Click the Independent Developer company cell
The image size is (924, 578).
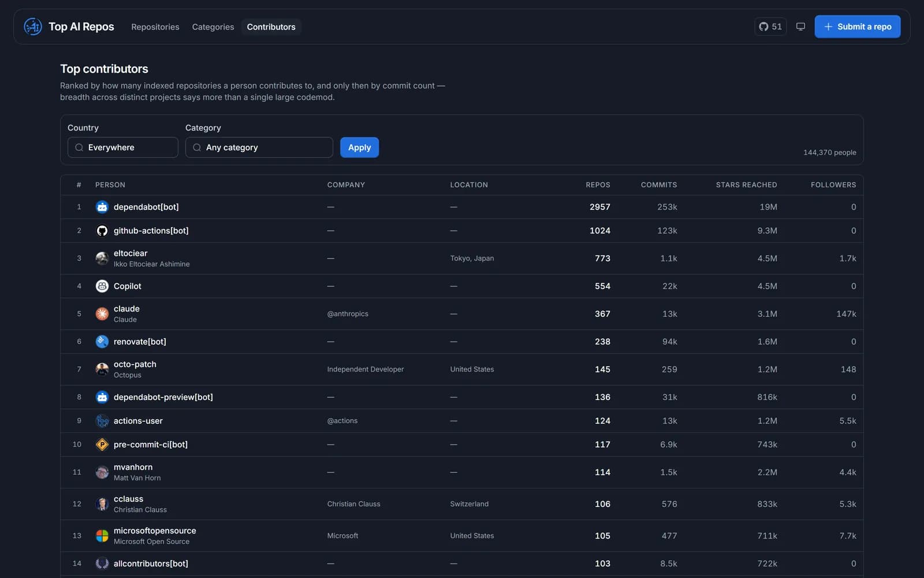pos(366,369)
